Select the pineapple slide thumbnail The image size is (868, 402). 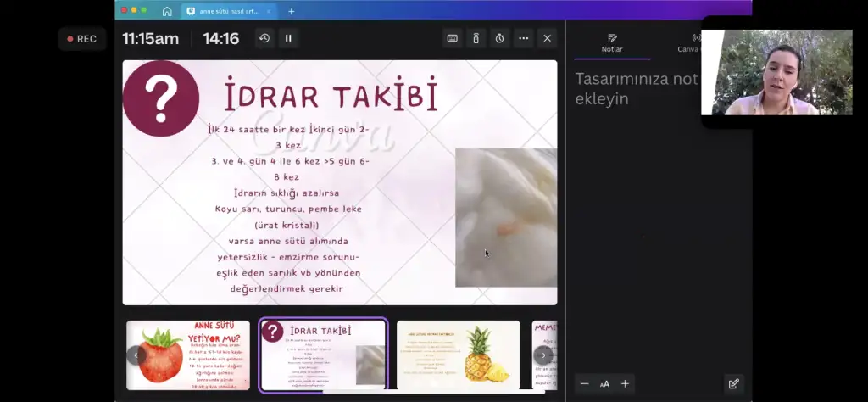pyautogui.click(x=458, y=355)
